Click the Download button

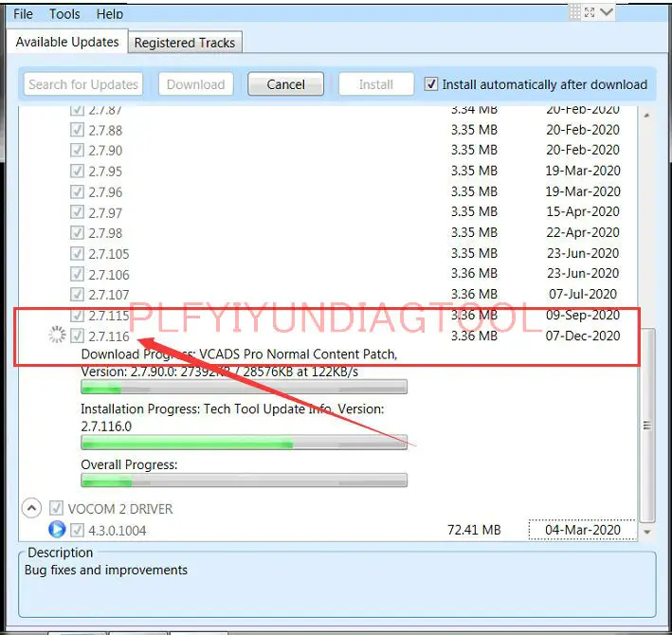coord(196,84)
